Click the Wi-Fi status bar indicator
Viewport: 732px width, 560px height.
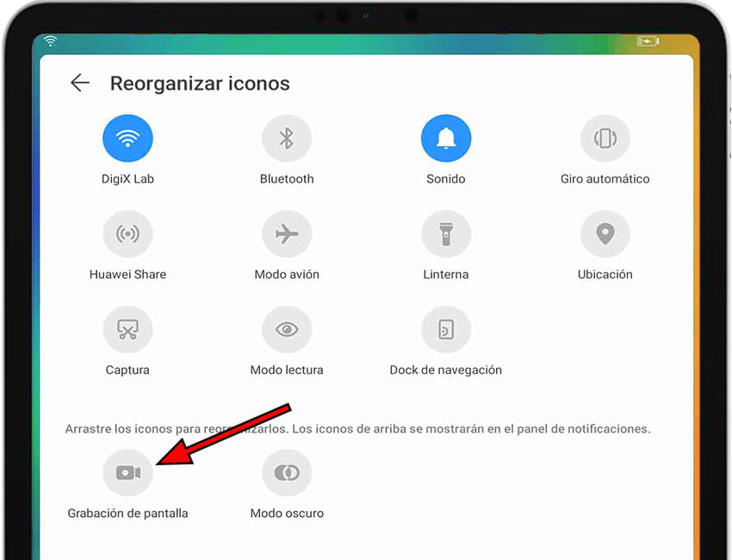click(50, 41)
